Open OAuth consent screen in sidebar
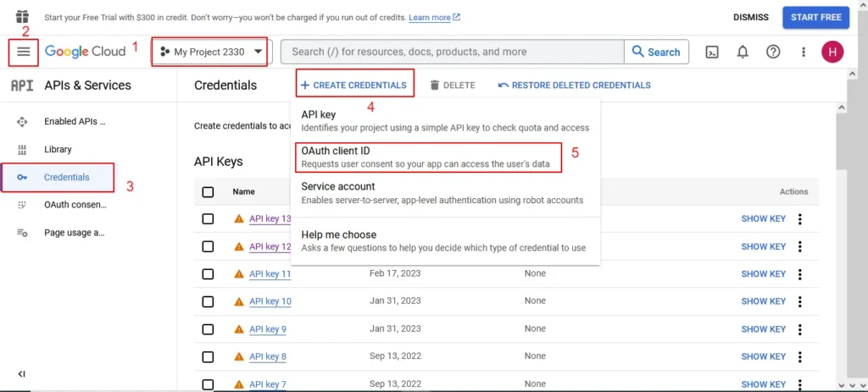868x392 pixels. click(x=75, y=205)
